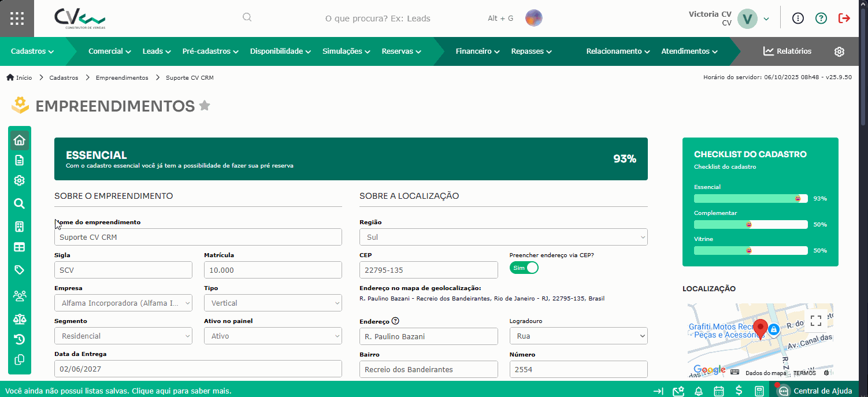The height and width of the screenshot is (397, 868).
Task: Toggle Preencher endereço via CEP switch
Action: [x=524, y=268]
